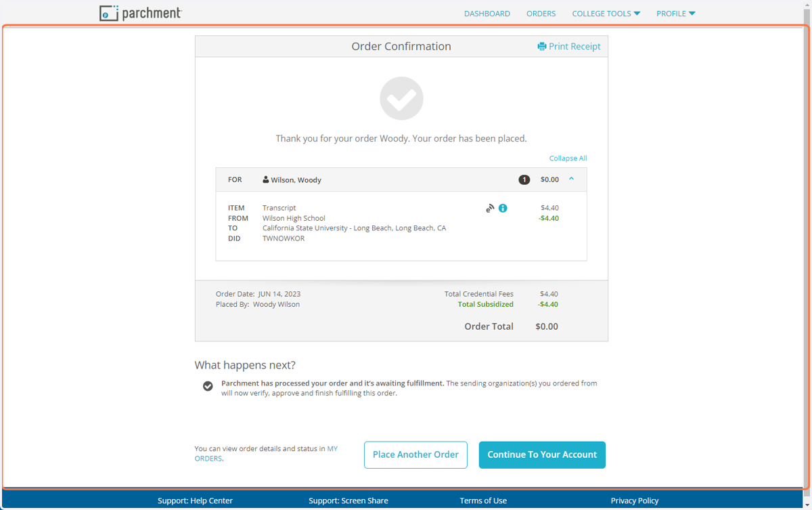Screen dimensions: 812x510
Task: Click the blue info icon on Transcript row
Action: tap(503, 208)
